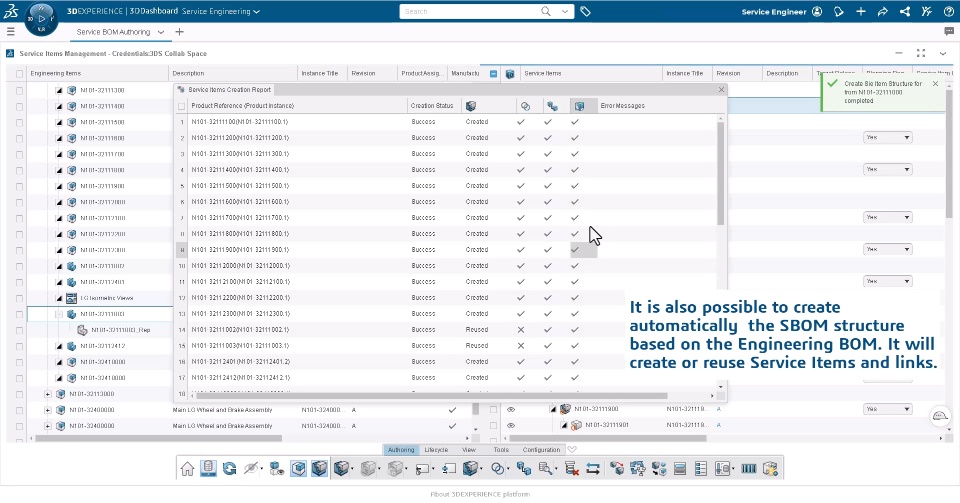Check the box for row N101-32113000

coord(20,394)
